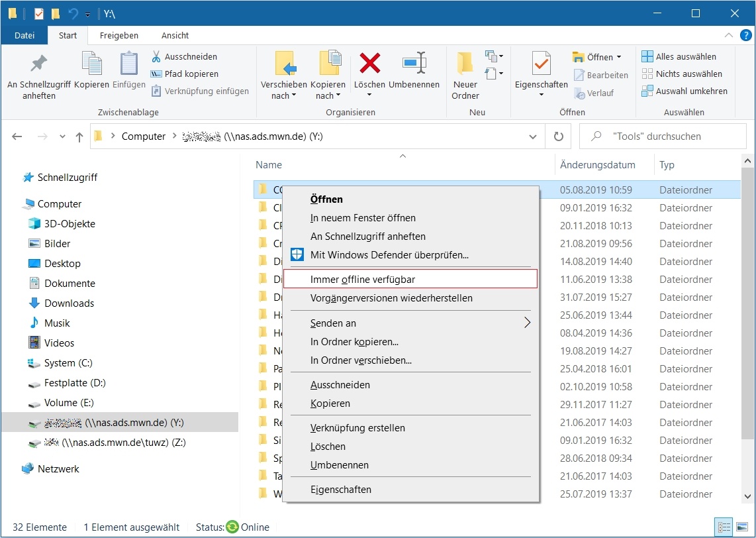Screen dimensions: 756x538
Task: Click the Ausschneiden scissors in ribbon
Action: coord(156,56)
